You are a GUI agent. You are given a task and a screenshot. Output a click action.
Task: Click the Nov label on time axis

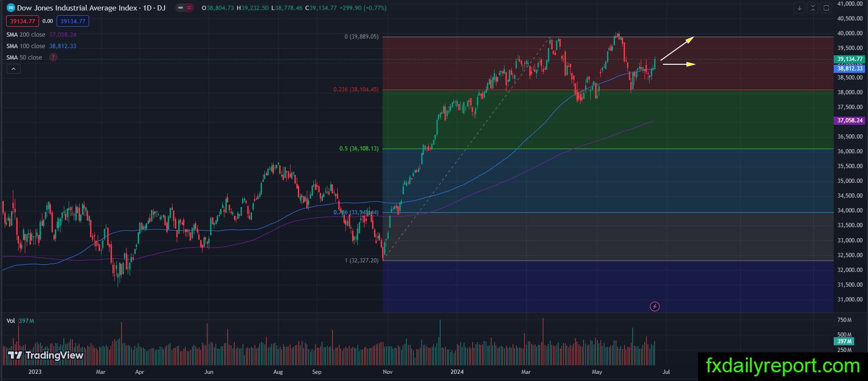point(388,372)
